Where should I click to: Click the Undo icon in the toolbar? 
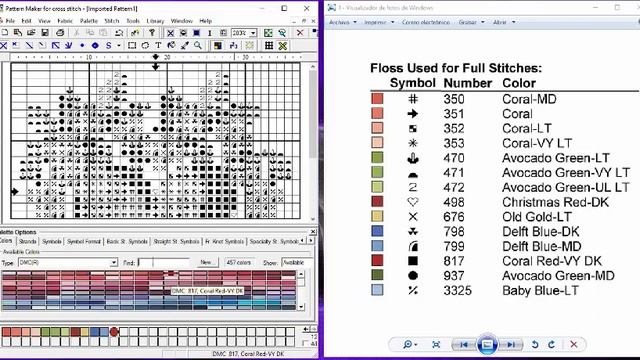[x=119, y=33]
